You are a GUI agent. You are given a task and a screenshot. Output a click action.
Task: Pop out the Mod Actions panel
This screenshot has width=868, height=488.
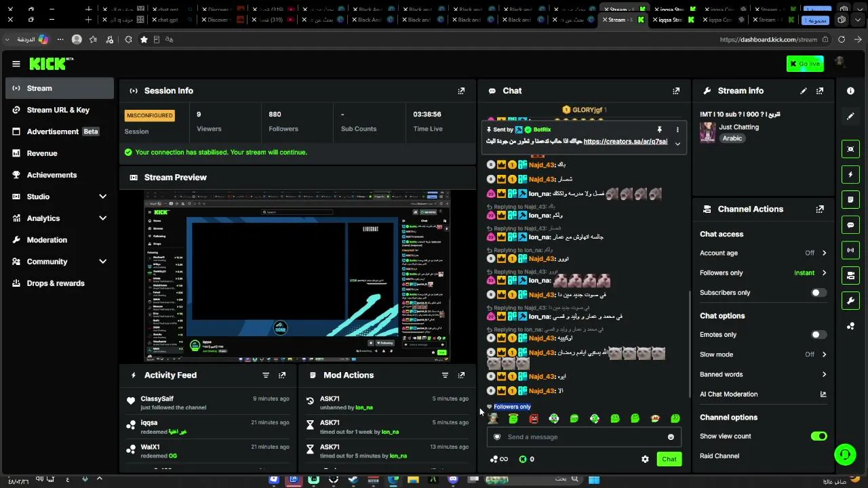461,375
